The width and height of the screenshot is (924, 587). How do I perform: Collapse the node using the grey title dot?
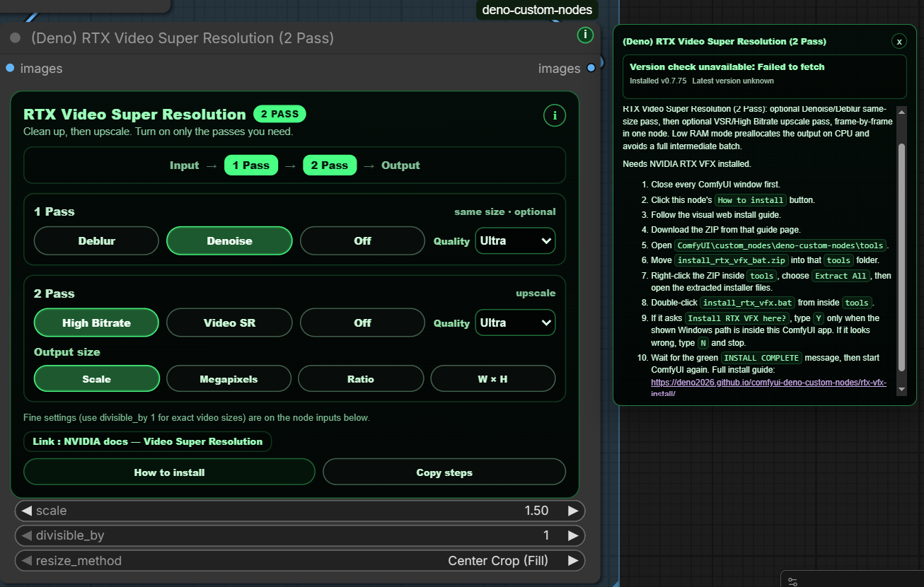click(16, 38)
